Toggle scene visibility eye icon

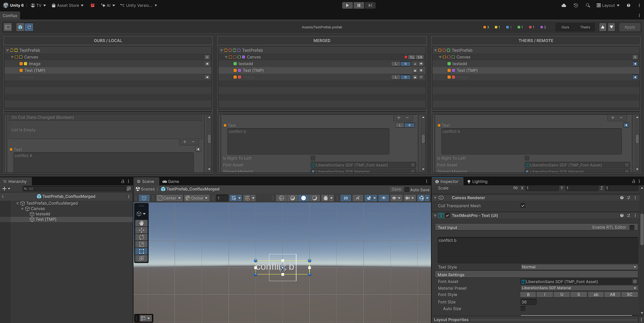point(384,198)
